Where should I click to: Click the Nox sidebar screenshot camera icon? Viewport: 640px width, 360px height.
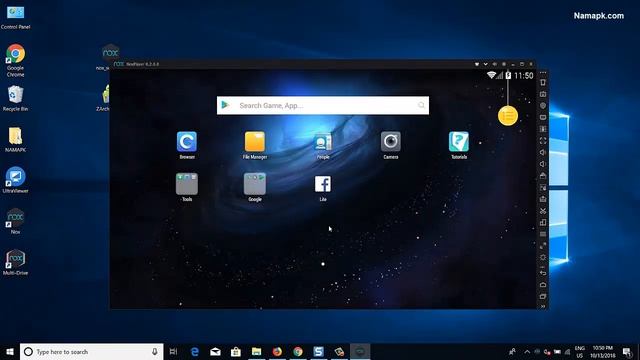tap(543, 94)
